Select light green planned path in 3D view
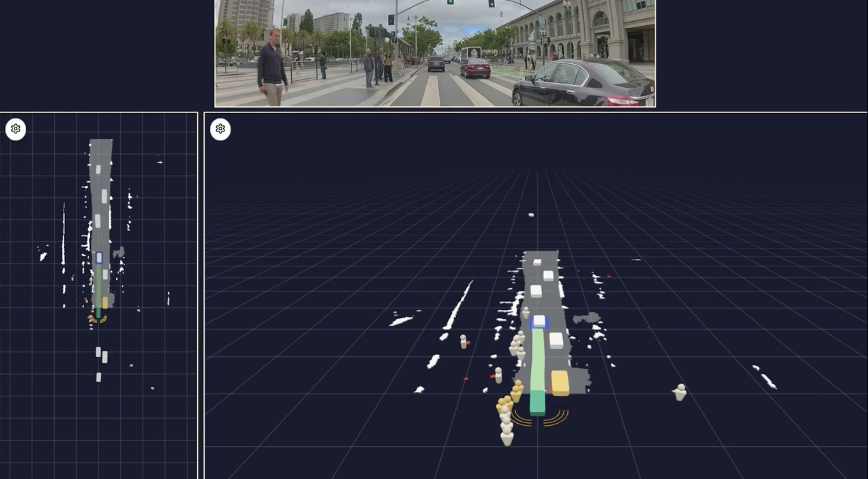 [x=538, y=359]
